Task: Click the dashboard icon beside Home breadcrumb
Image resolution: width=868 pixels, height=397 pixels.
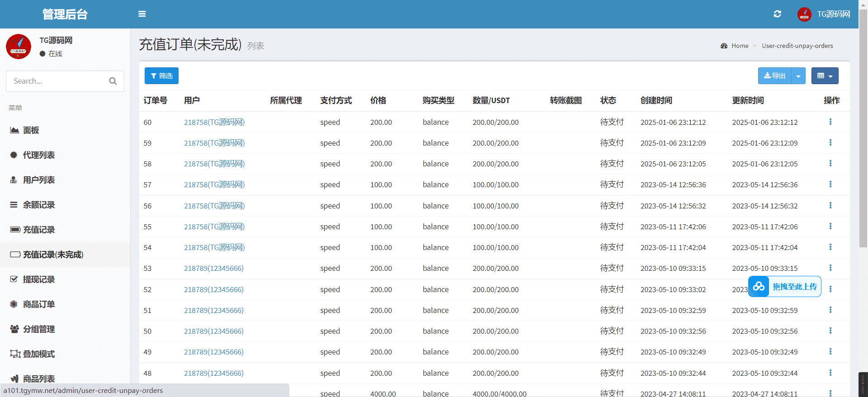Action: [x=724, y=46]
